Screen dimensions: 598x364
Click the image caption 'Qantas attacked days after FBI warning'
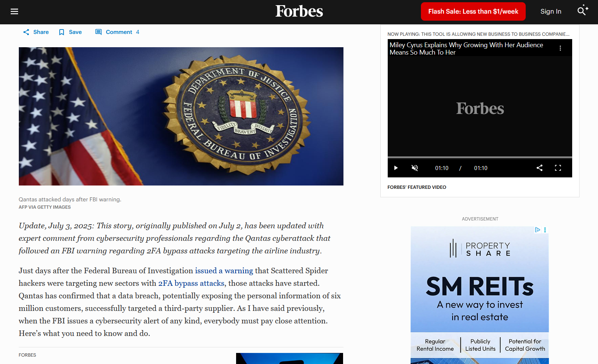point(70,200)
